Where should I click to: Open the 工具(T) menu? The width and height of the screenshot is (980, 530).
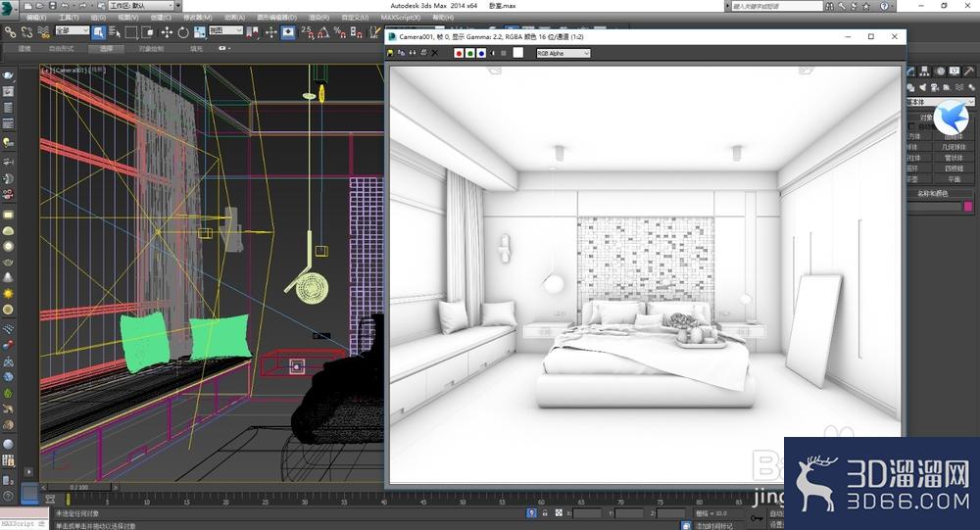[69, 18]
